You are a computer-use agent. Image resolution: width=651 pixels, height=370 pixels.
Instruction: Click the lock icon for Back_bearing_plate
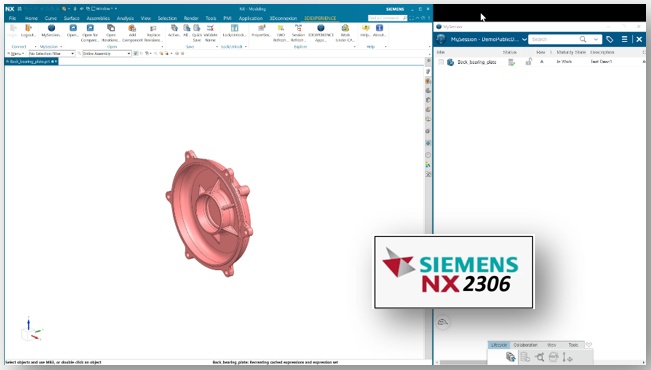(x=529, y=62)
